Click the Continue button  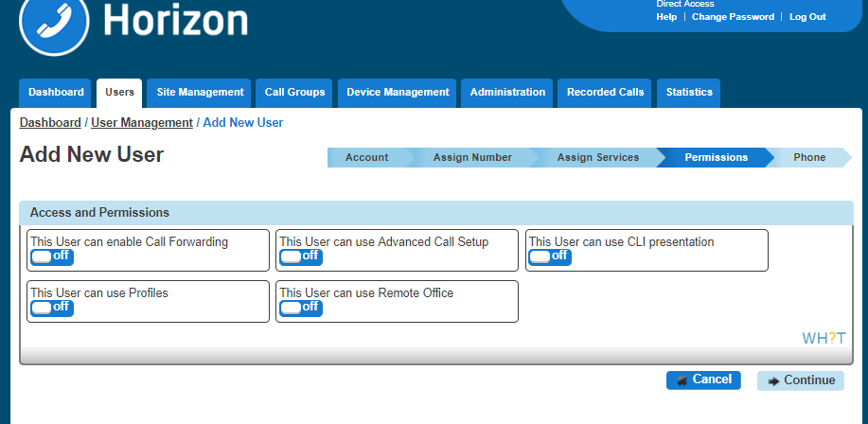point(801,380)
